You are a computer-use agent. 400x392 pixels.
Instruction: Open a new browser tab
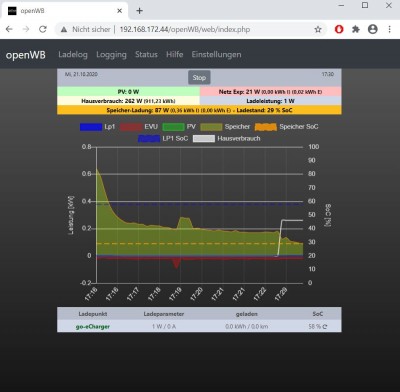click(x=140, y=11)
